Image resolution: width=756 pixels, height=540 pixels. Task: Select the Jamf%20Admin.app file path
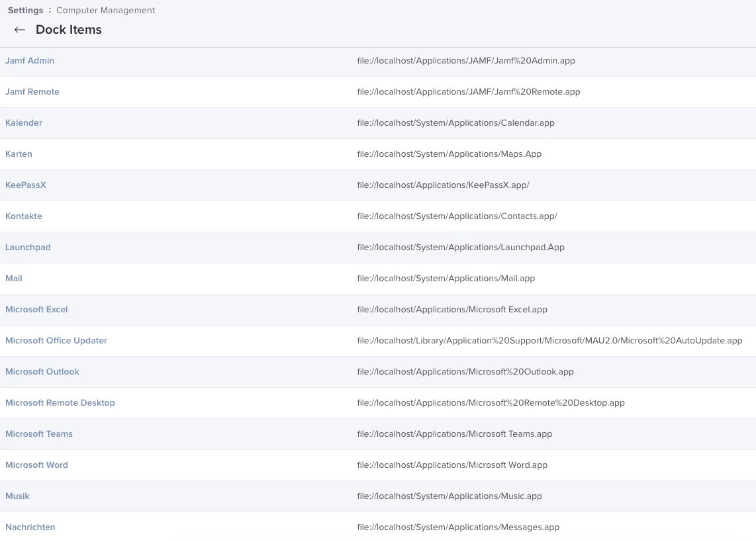pos(466,61)
